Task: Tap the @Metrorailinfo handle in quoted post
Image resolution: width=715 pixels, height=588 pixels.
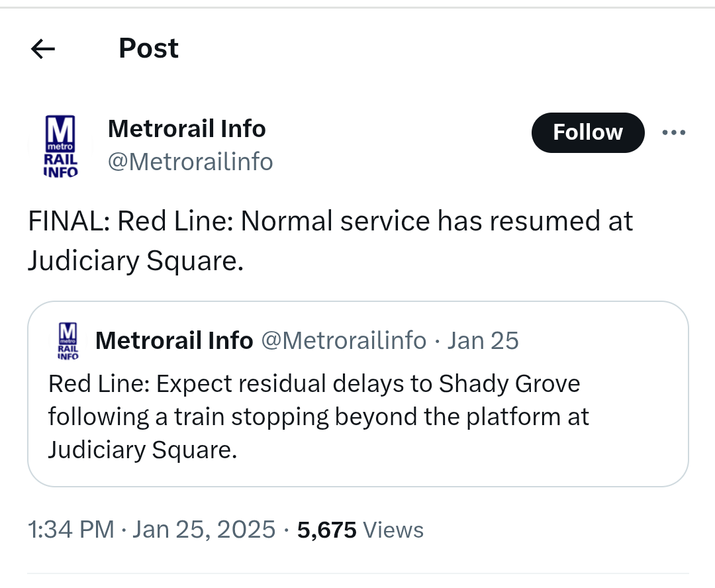Action: point(344,340)
